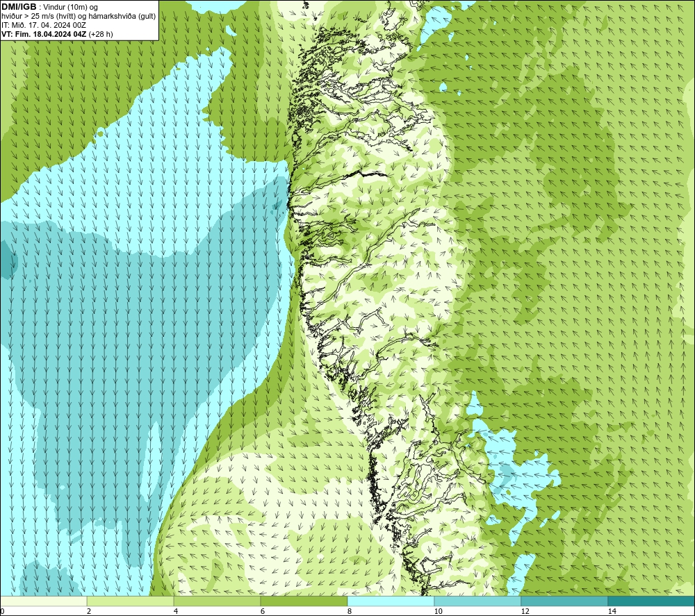The height and width of the screenshot is (616, 695).
Task: Click the 12–14 teal colorbar swatch
Action: pos(564,601)
